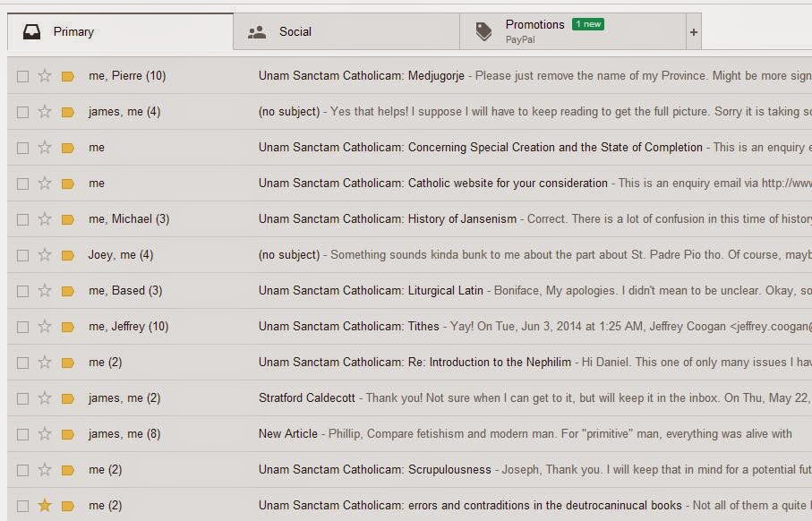The image size is (812, 521).
Task: Open the Promotions tab
Action: pos(534,31)
